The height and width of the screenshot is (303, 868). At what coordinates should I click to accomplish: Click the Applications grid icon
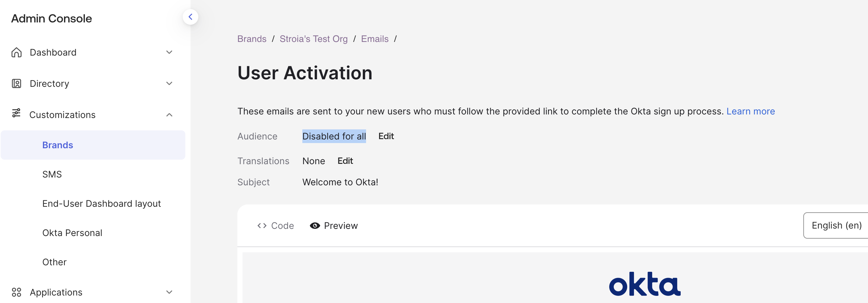click(x=17, y=292)
